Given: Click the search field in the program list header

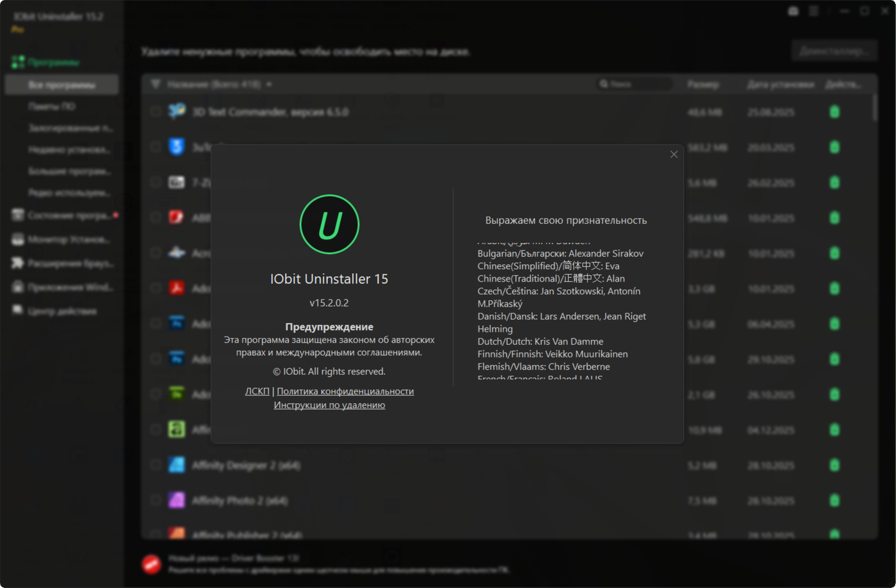Looking at the screenshot, I should point(635,84).
